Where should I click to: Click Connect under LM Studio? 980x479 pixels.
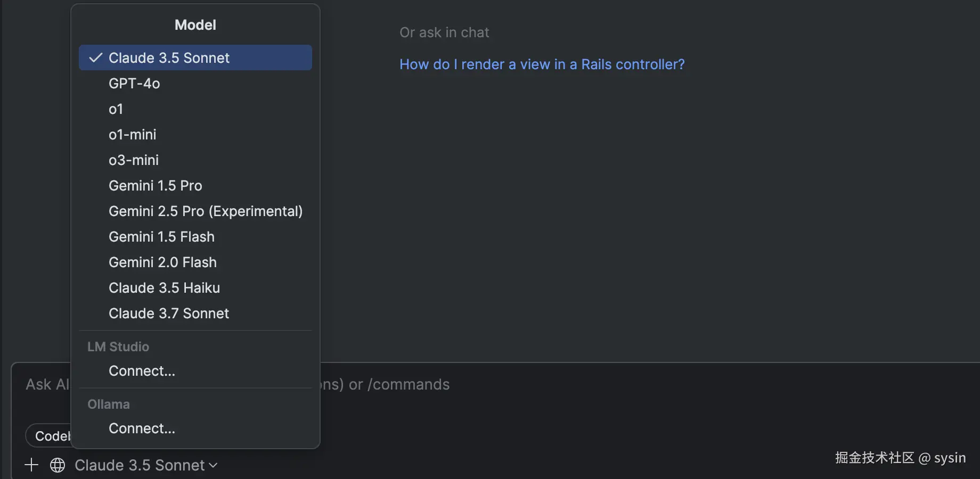142,371
